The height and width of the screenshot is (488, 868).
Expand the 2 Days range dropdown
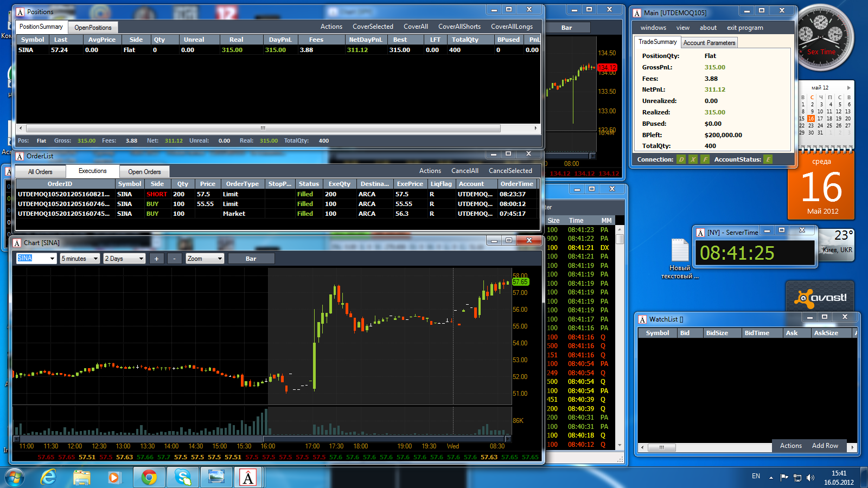tap(125, 259)
